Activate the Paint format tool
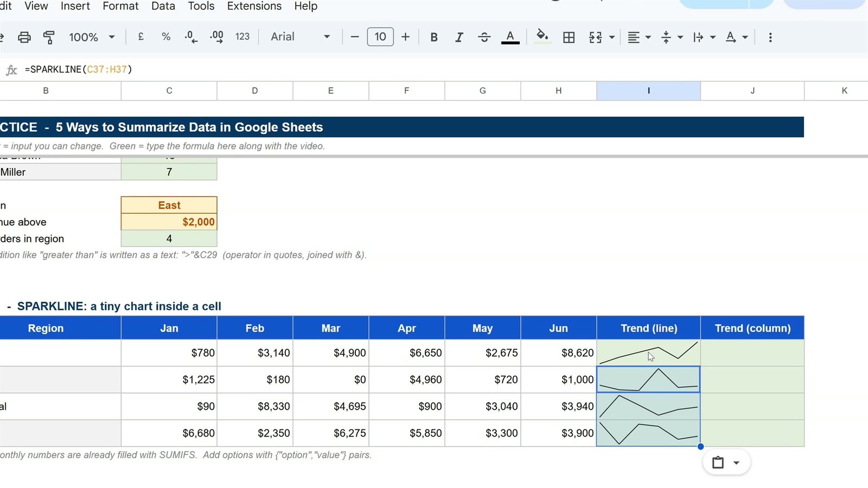 click(49, 37)
